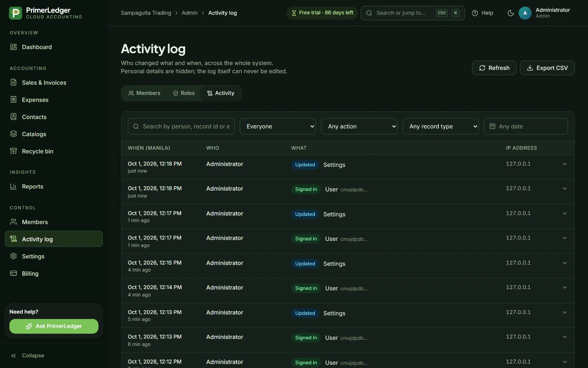Open Contacts in sidebar
This screenshot has width=588, height=368.
click(x=54, y=117)
